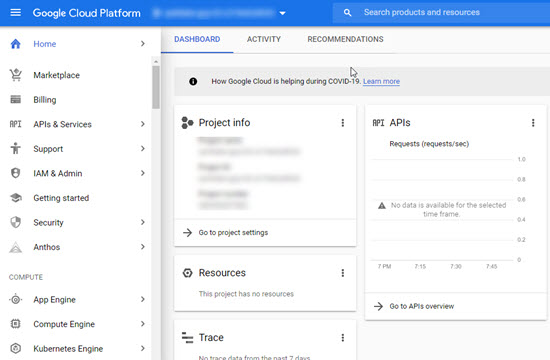Go to project settings link
The width and height of the screenshot is (550, 360).
tap(233, 233)
